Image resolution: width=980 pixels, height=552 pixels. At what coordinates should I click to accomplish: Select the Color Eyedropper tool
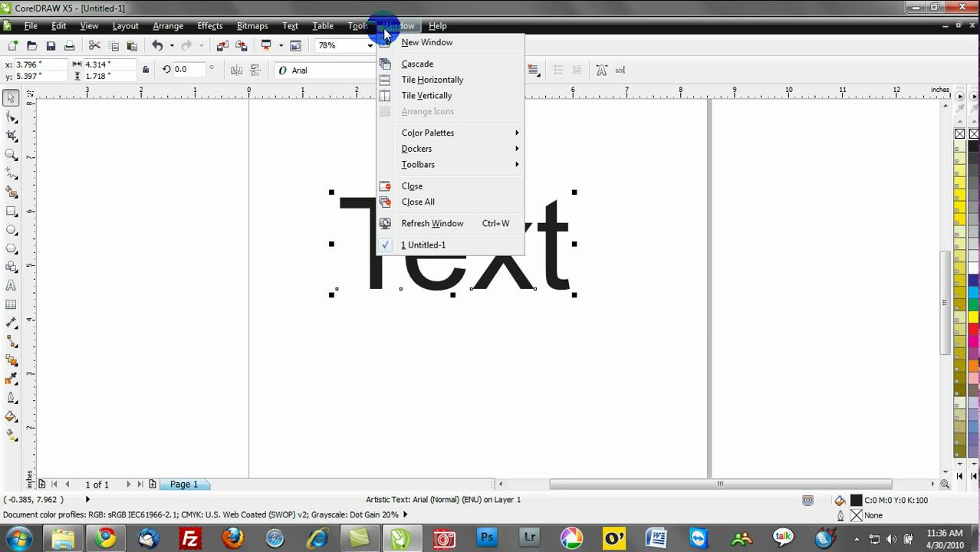[x=11, y=379]
